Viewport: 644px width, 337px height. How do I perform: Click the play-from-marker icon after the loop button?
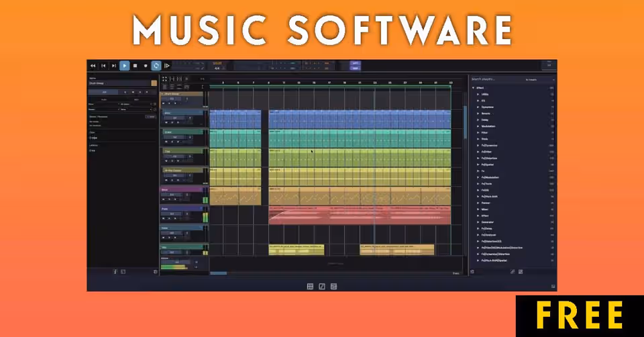(x=167, y=66)
